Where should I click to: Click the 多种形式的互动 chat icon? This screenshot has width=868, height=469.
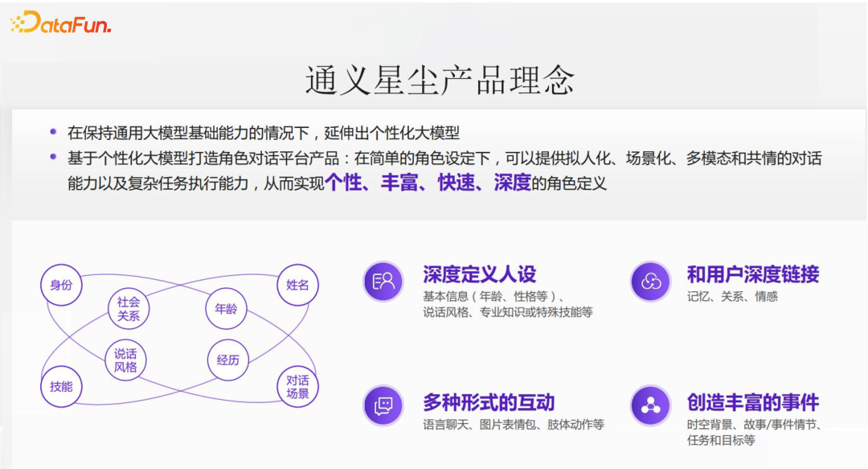[383, 405]
